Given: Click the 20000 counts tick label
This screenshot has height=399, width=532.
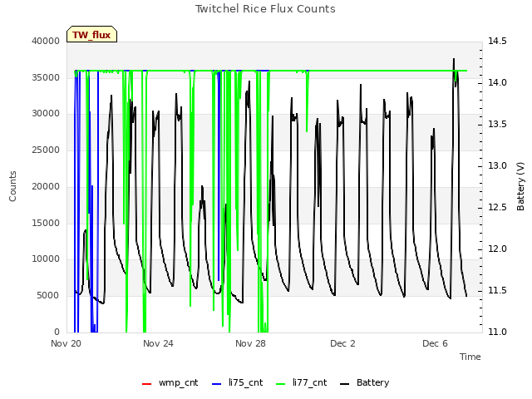Looking at the screenshot, I should point(46,187).
